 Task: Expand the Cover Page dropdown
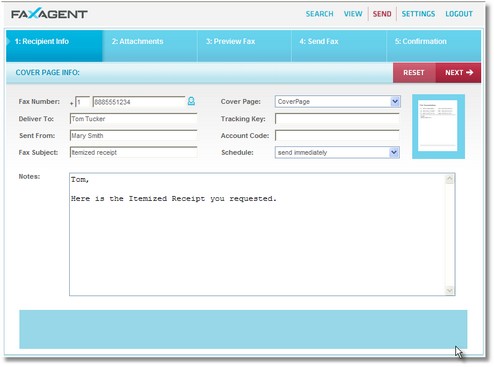[395, 101]
